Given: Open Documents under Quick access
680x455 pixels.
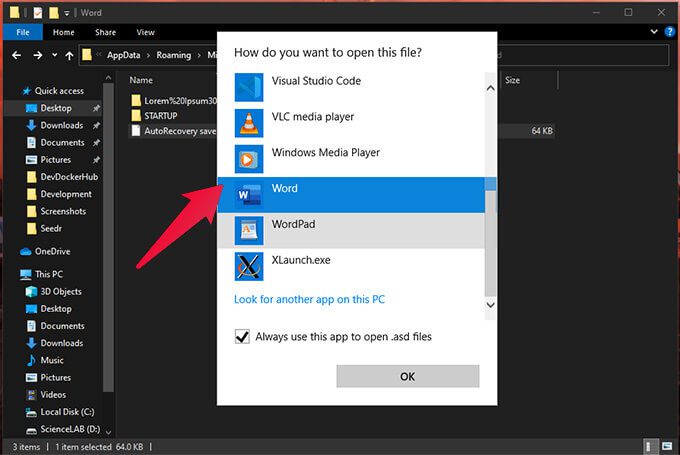Looking at the screenshot, I should tap(62, 142).
